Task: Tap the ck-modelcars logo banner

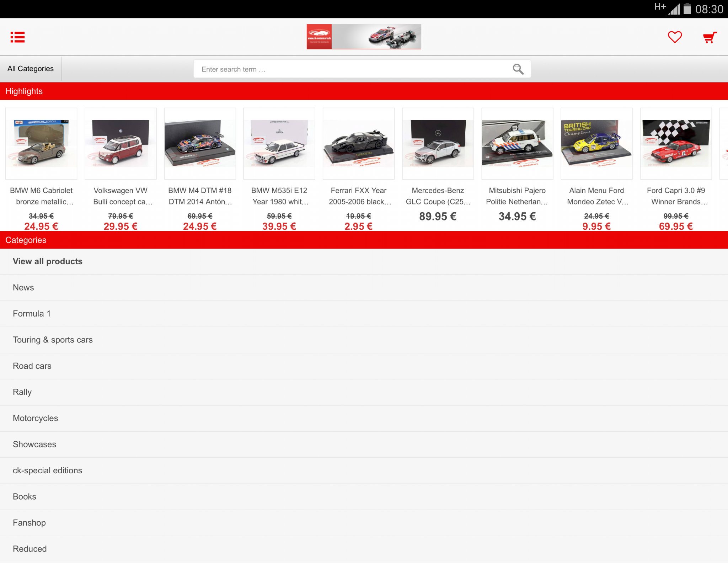Action: [364, 37]
